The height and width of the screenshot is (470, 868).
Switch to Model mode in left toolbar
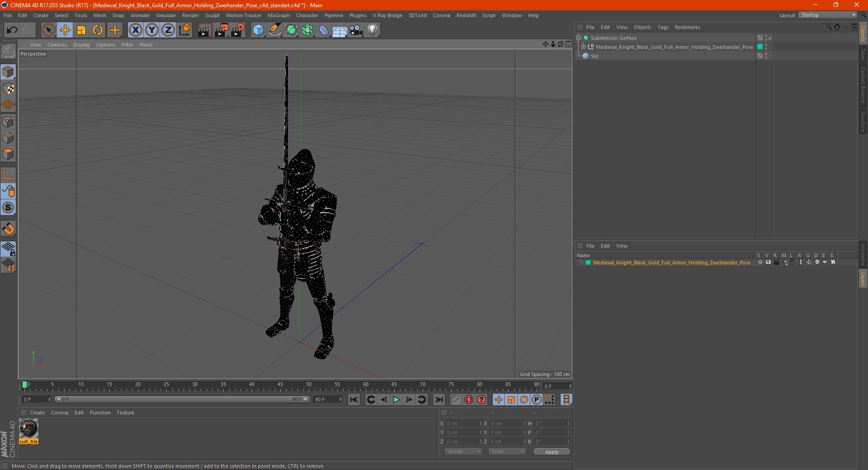pyautogui.click(x=8, y=72)
